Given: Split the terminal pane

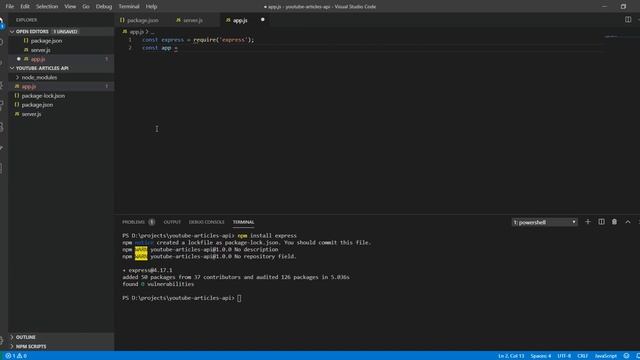Looking at the screenshot, I should (601, 222).
